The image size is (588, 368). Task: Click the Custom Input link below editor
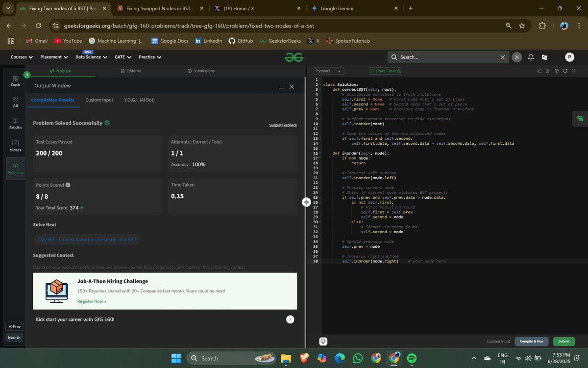pyautogui.click(x=498, y=342)
